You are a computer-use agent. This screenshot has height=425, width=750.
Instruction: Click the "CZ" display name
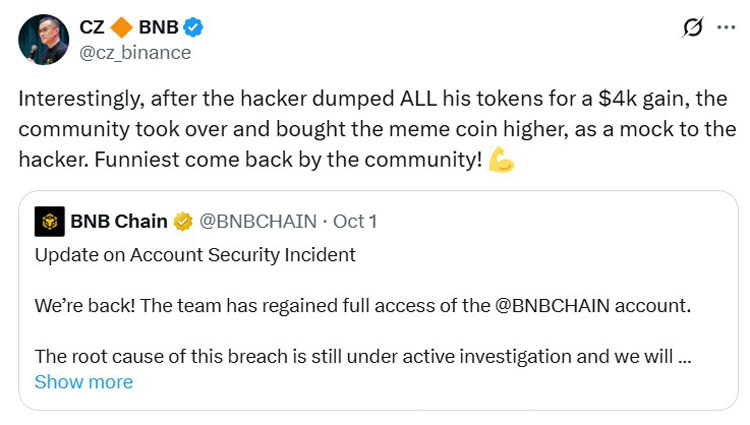pos(93,27)
